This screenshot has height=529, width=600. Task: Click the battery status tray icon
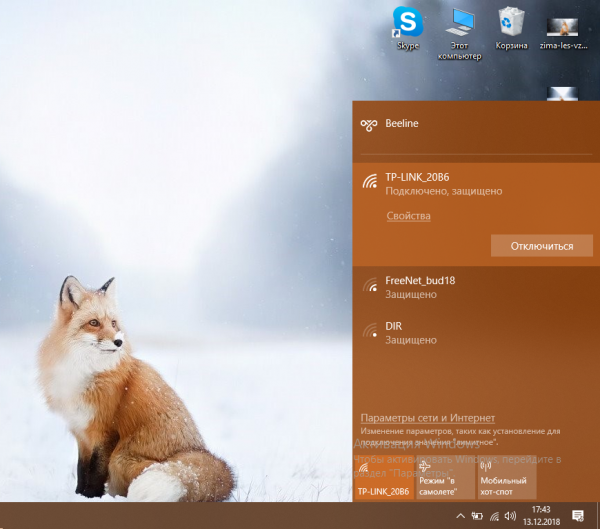(x=477, y=516)
